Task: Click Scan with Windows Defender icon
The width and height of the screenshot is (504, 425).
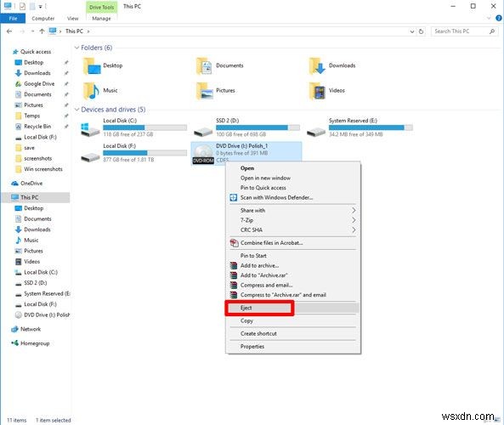Action: click(234, 197)
